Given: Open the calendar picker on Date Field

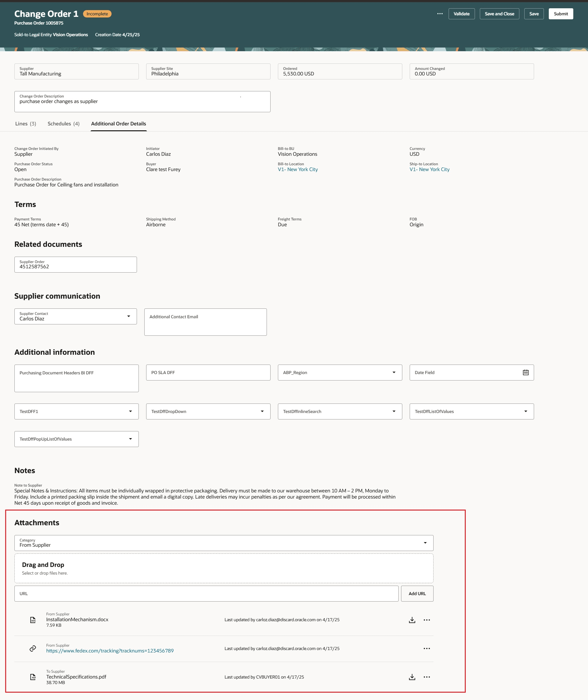Looking at the screenshot, I should 526,372.
